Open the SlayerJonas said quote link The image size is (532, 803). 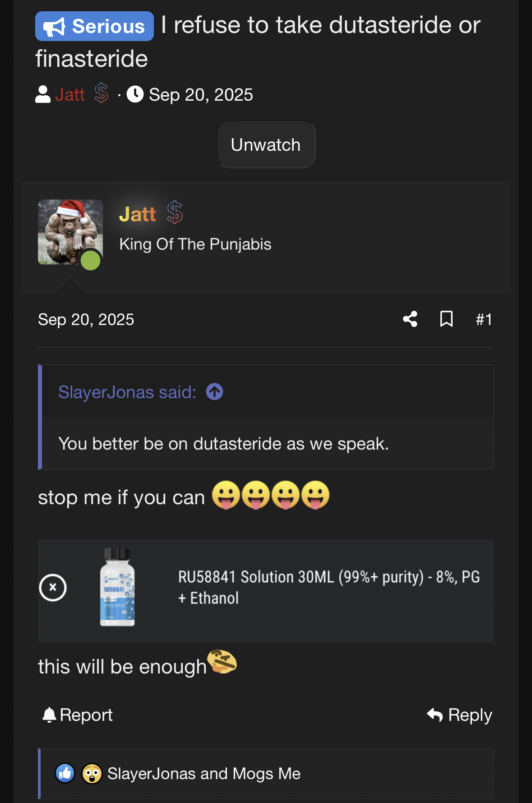[x=127, y=392]
